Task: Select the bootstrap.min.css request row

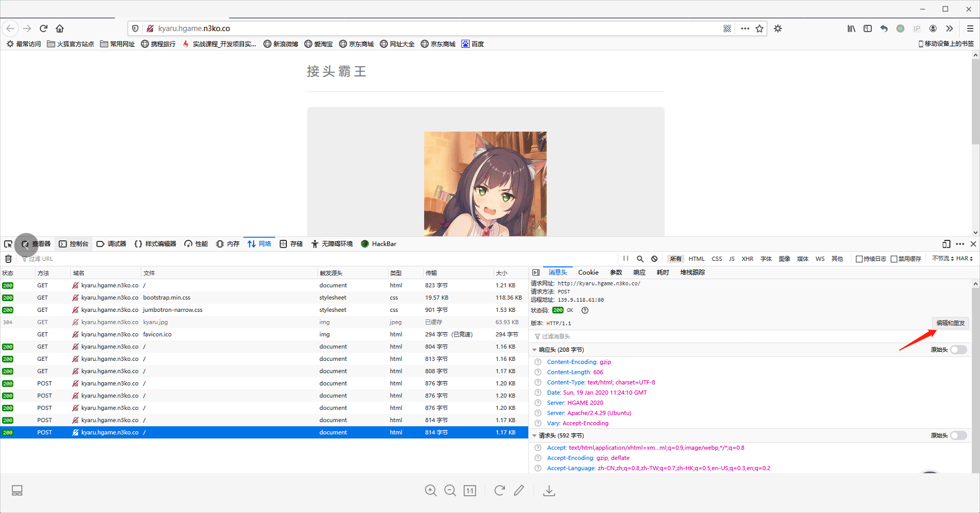Action: (x=264, y=298)
